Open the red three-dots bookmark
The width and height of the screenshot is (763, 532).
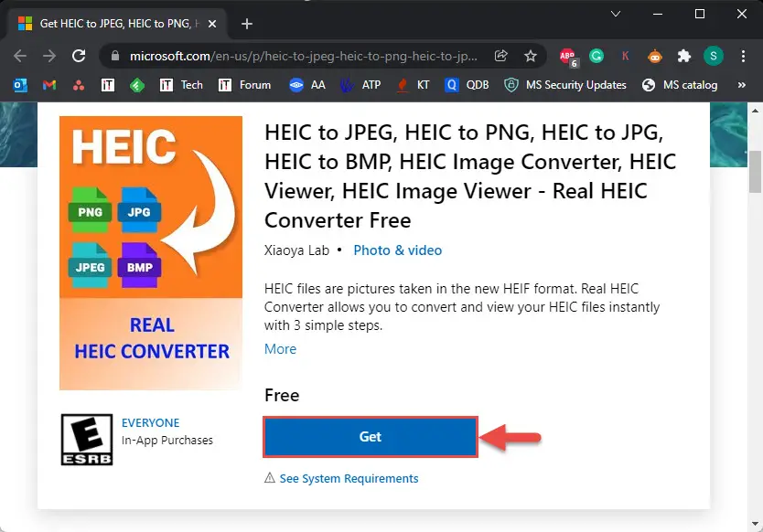click(x=79, y=86)
